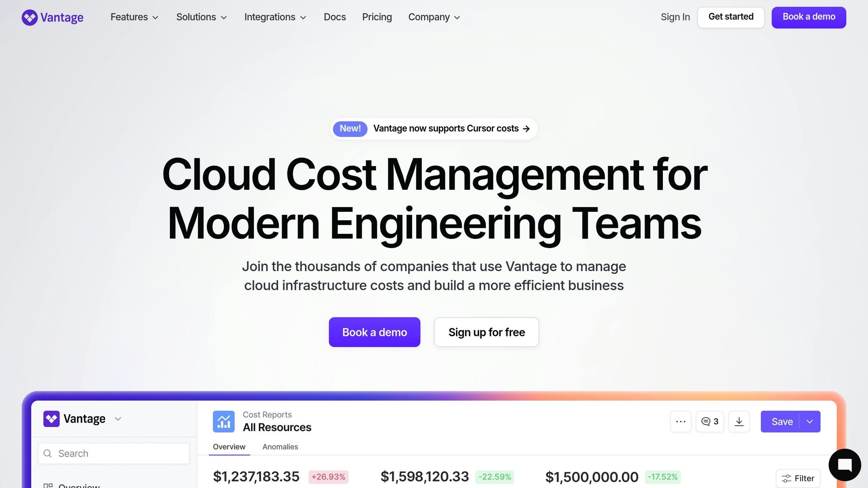Viewport: 868px width, 488px height.
Task: Click the Sign up for free button
Action: point(486,332)
